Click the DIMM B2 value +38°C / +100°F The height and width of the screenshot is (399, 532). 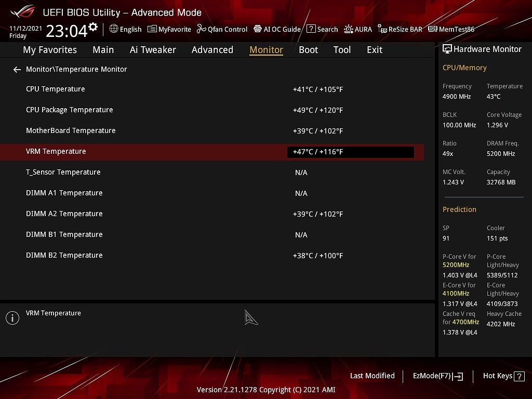tap(318, 256)
